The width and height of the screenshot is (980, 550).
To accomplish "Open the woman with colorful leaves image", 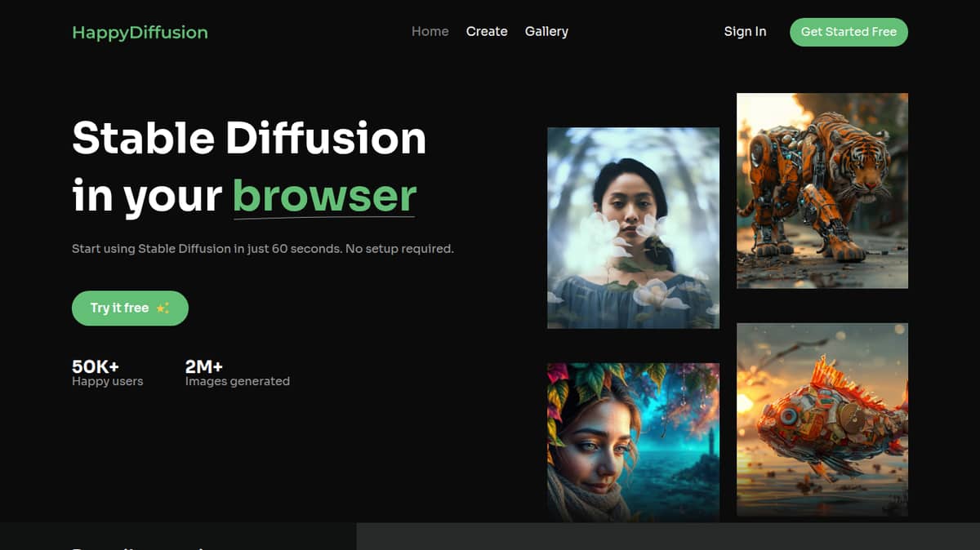I will [633, 442].
